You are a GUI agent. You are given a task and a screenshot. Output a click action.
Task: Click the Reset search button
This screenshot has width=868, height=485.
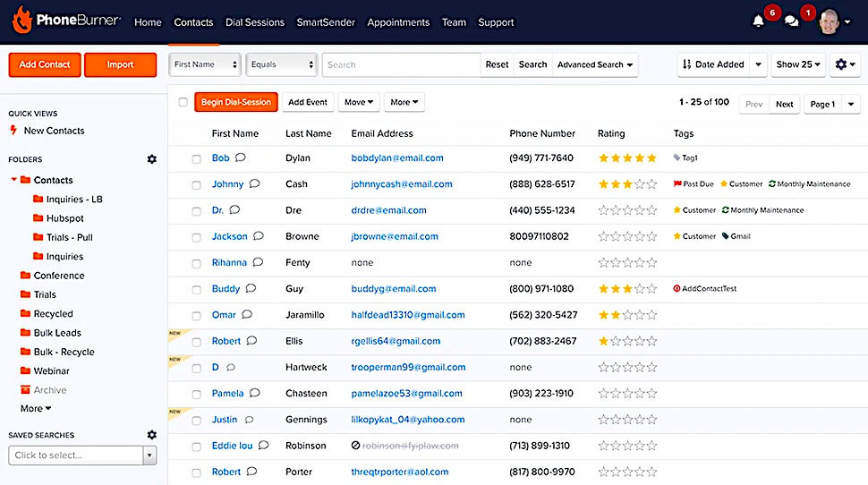[497, 64]
